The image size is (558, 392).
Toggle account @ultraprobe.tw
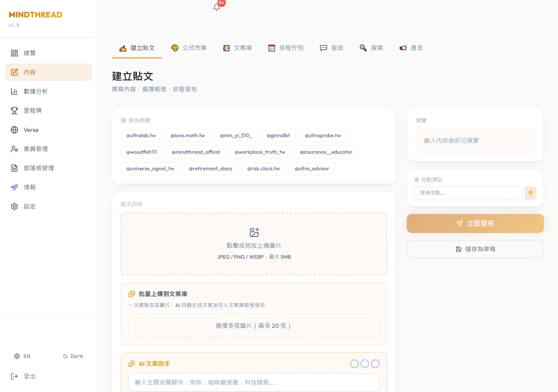(323, 136)
